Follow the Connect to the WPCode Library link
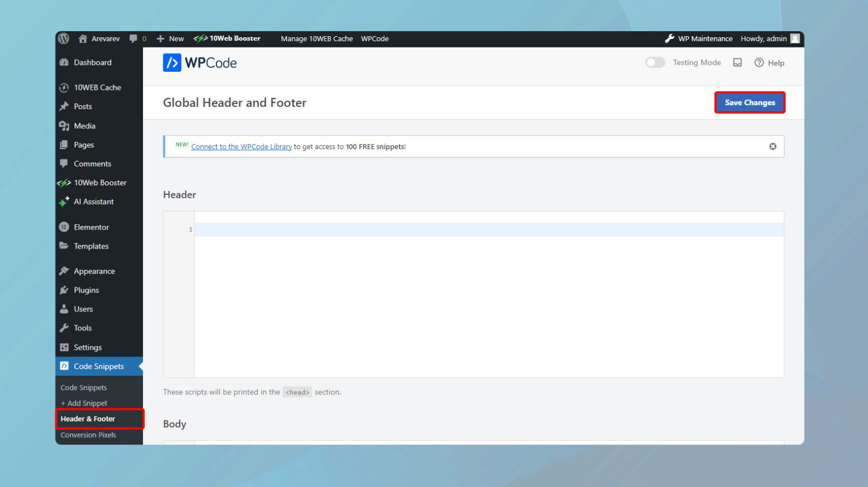 click(241, 147)
